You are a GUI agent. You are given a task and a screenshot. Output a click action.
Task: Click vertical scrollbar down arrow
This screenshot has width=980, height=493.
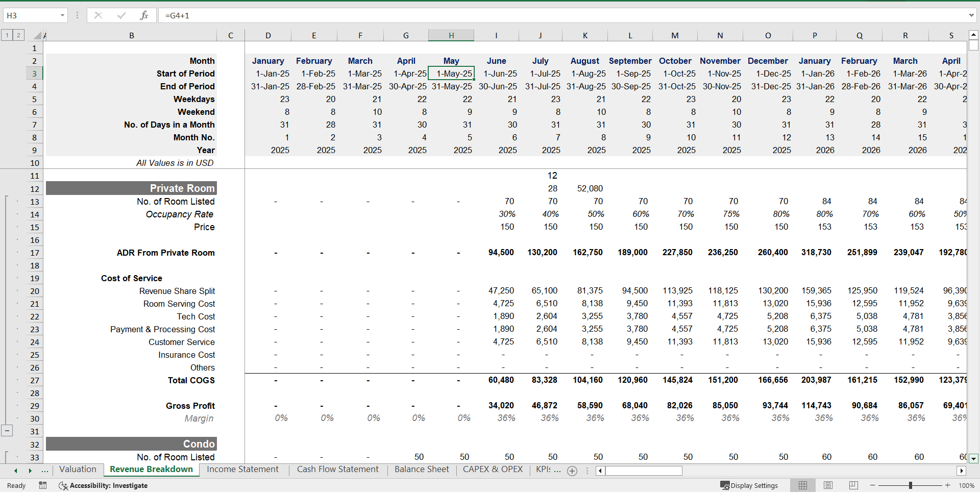coord(973,458)
